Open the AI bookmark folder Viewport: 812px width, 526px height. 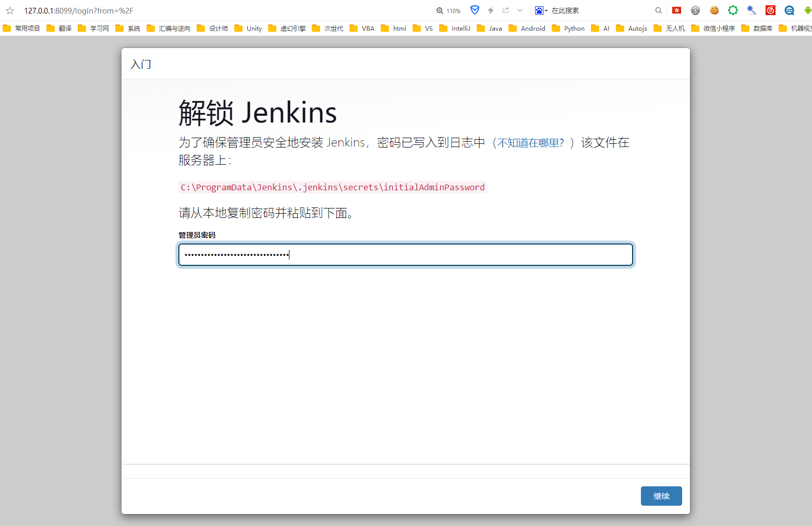click(x=600, y=28)
